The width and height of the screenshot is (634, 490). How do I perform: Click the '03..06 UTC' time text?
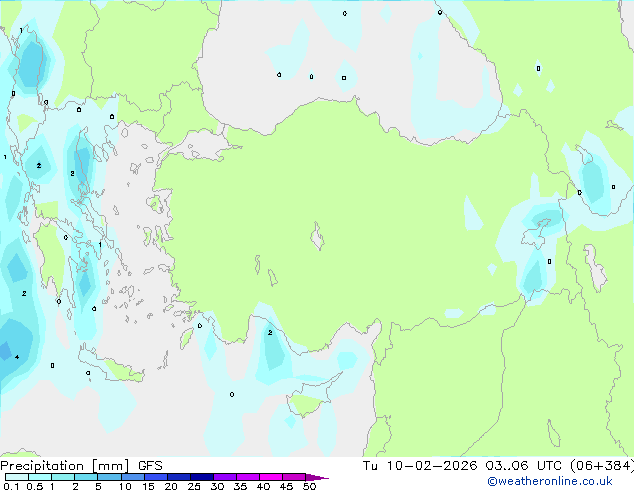(x=524, y=466)
